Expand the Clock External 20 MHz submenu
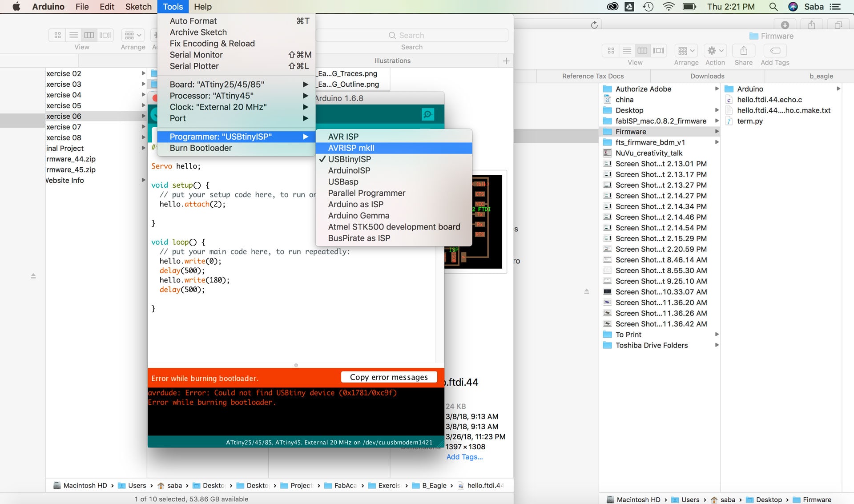The height and width of the screenshot is (504, 854). point(236,107)
